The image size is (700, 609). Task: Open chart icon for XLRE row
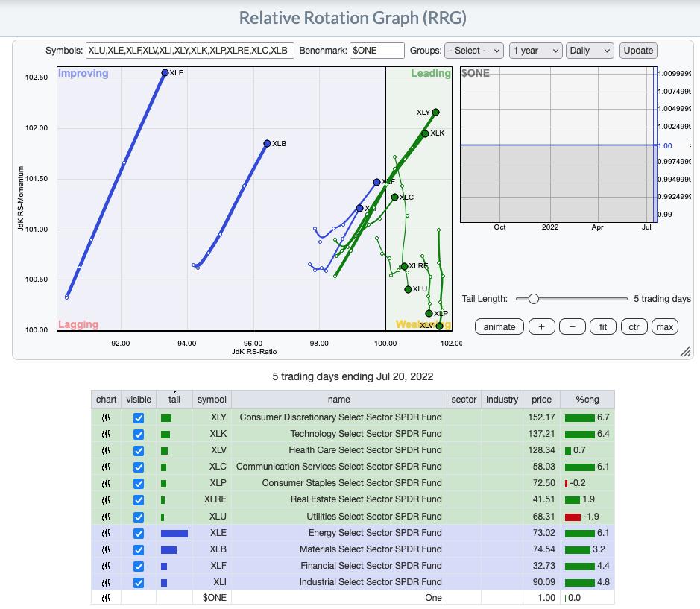point(106,499)
